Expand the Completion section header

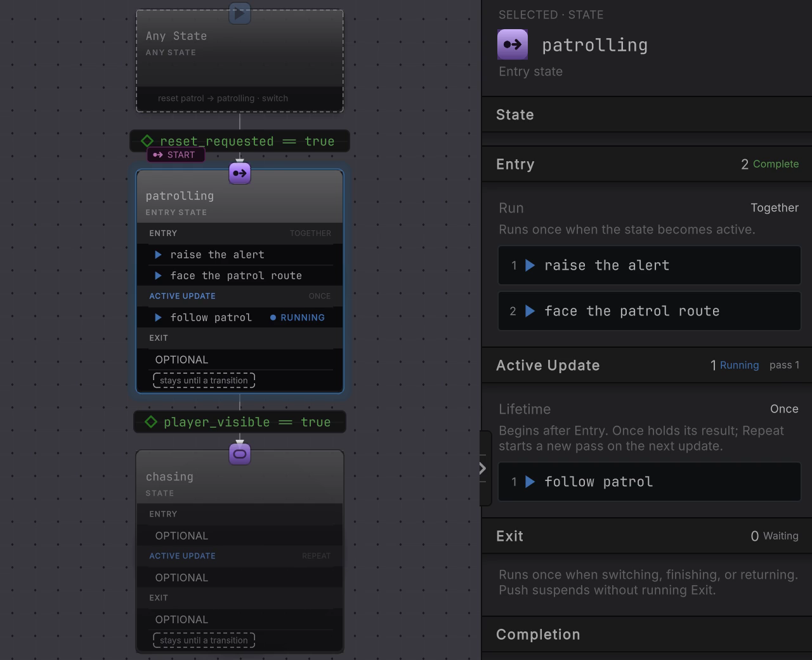point(647,635)
